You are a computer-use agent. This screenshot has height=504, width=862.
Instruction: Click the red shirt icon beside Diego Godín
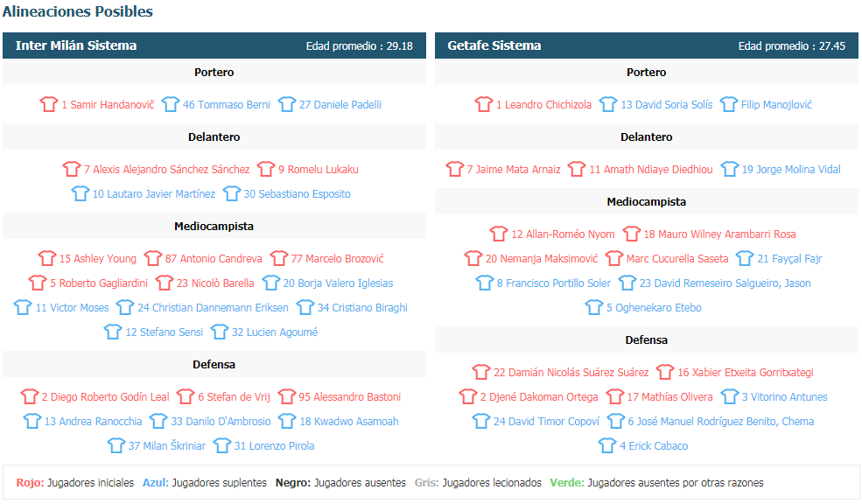pyautogui.click(x=30, y=397)
